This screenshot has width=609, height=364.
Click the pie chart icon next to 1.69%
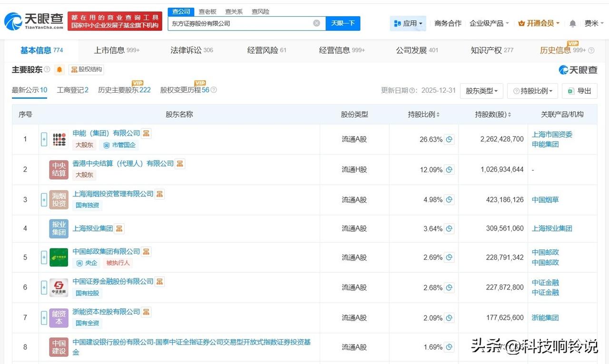pos(449,347)
